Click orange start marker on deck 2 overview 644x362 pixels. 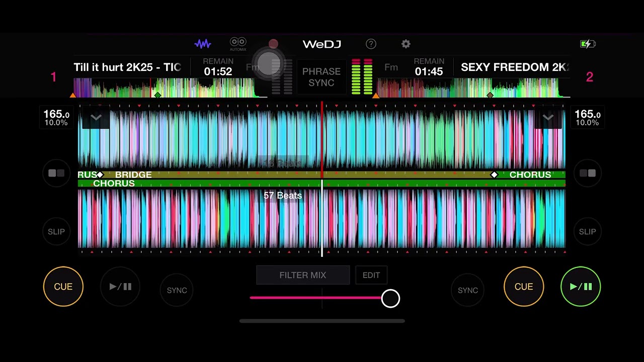click(x=376, y=95)
